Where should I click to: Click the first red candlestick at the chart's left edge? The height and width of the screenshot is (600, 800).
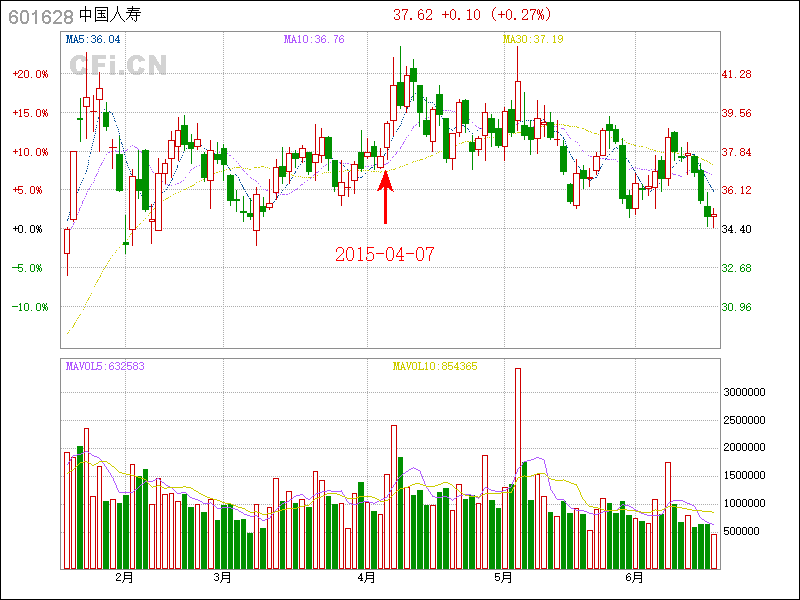67,241
